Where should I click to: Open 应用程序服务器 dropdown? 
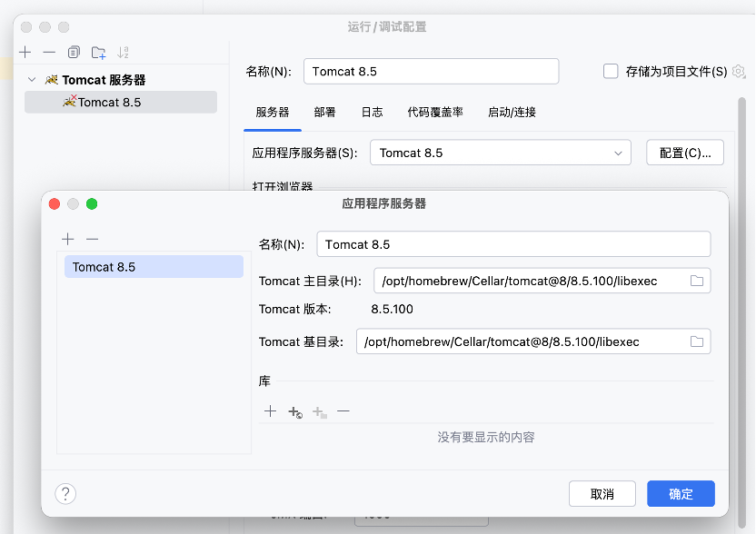(500, 153)
